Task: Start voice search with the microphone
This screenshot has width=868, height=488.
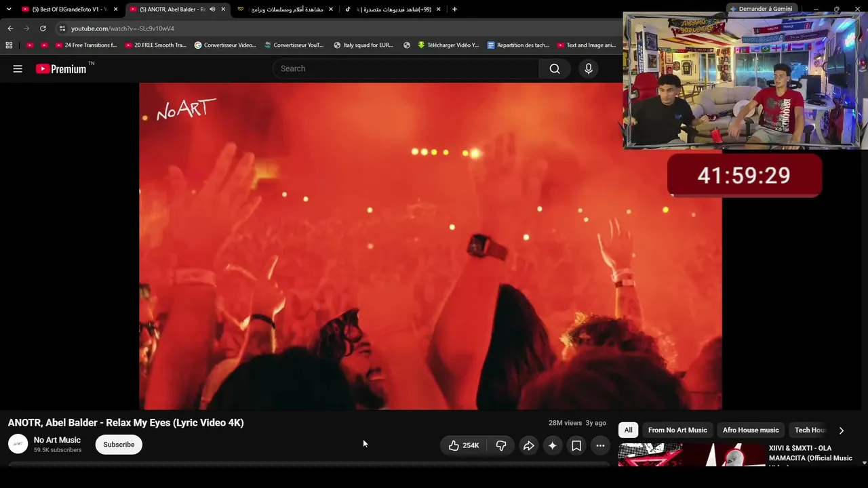Action: 589,68
